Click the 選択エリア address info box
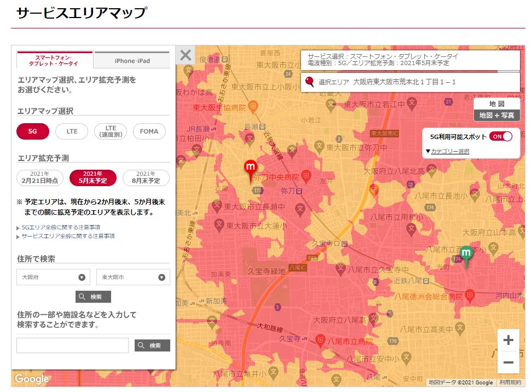This screenshot has width=532, height=392. (x=410, y=82)
